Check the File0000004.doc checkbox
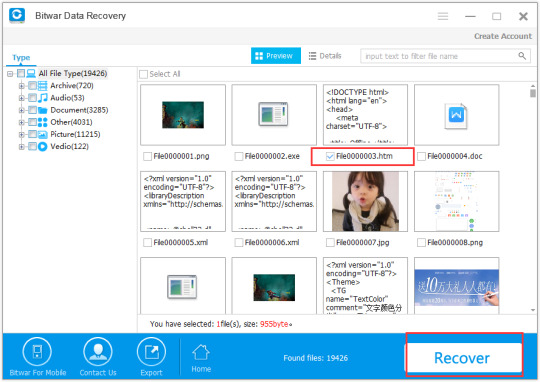 [x=421, y=156]
